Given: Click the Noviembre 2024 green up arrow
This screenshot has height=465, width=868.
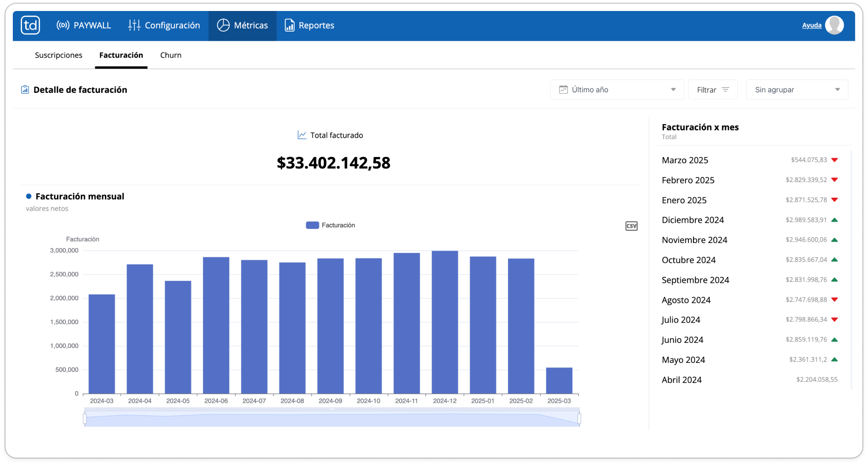Looking at the screenshot, I should click(x=835, y=240).
